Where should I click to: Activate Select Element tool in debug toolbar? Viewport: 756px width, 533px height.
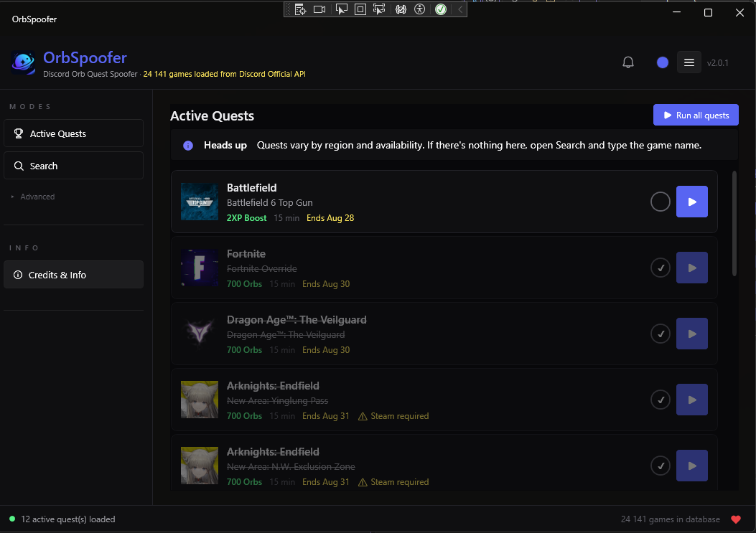[x=341, y=9]
